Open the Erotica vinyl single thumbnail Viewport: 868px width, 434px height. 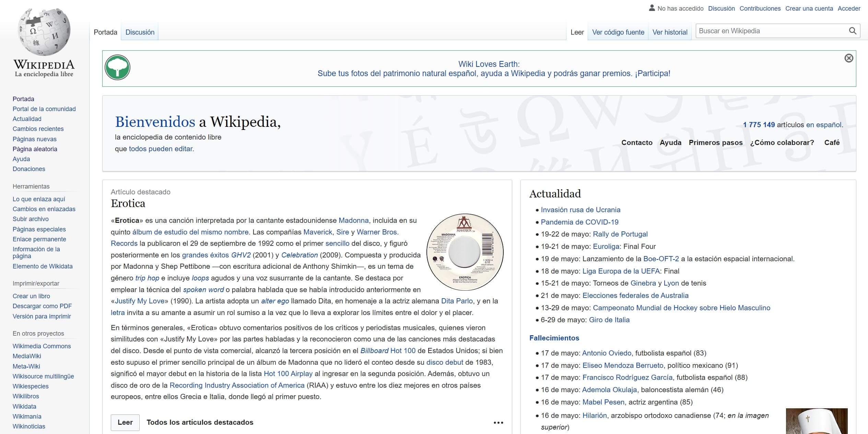tap(465, 252)
